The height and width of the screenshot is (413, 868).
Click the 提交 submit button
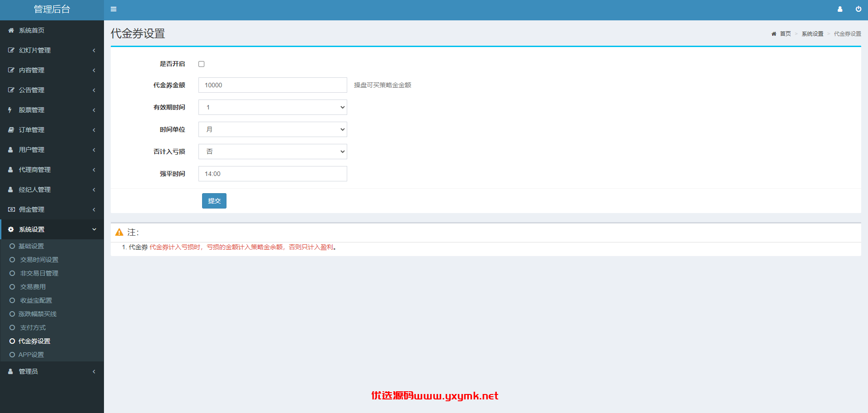click(214, 201)
